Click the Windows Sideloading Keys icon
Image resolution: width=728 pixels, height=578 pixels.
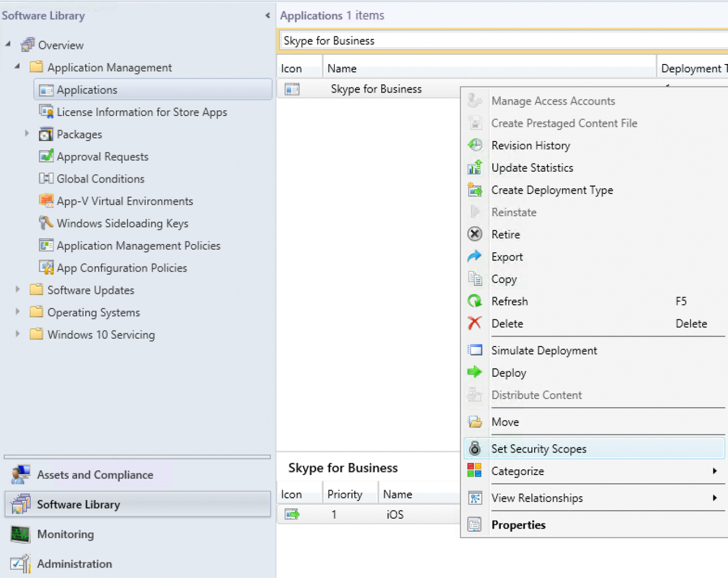(46, 223)
